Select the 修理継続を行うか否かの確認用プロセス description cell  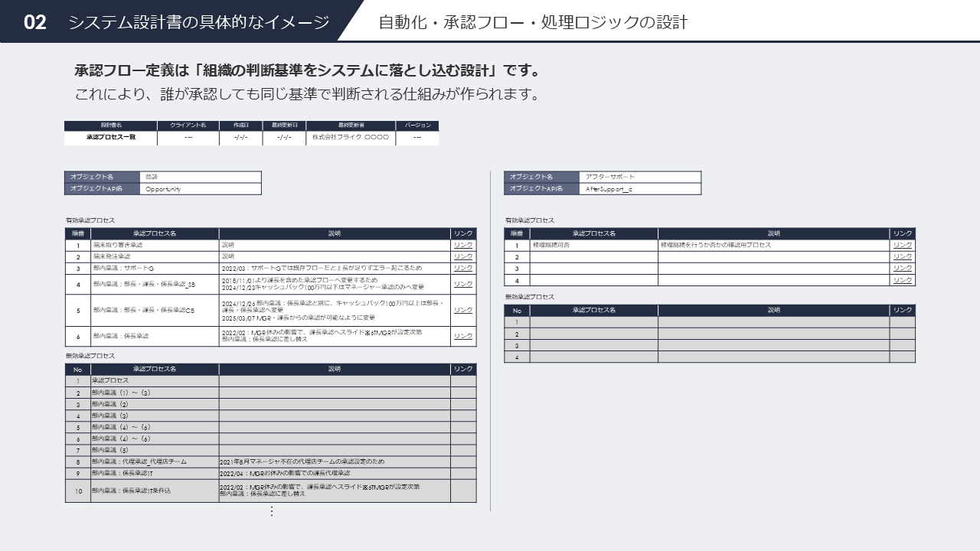pyautogui.click(x=773, y=246)
